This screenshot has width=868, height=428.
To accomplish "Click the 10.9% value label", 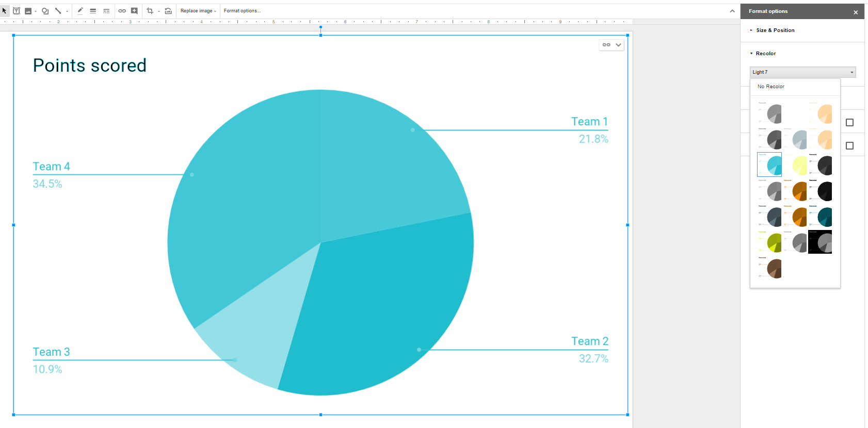I will click(47, 369).
